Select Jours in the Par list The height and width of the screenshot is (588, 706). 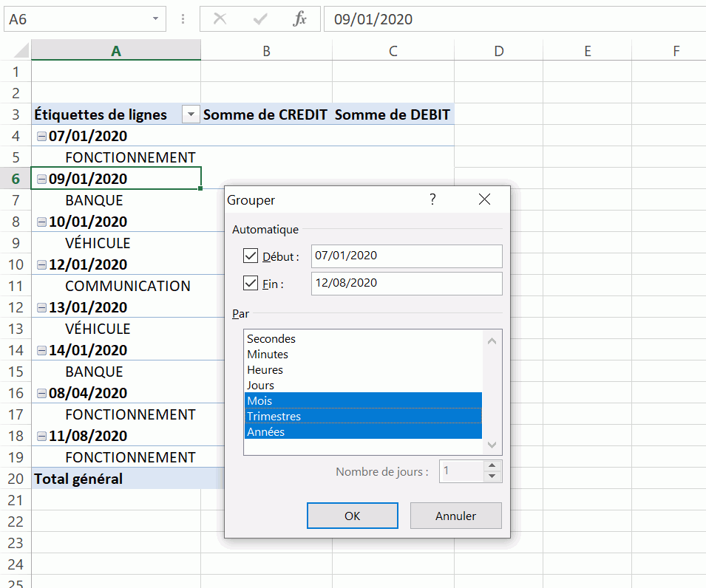click(261, 385)
